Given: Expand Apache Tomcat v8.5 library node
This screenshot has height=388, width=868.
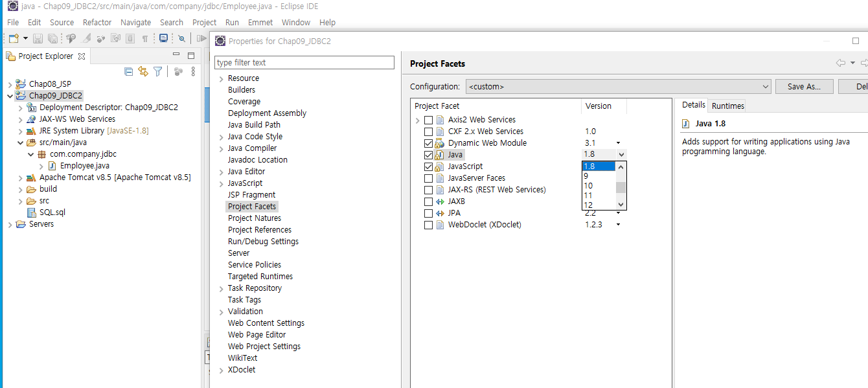Looking at the screenshot, I should tap(21, 177).
